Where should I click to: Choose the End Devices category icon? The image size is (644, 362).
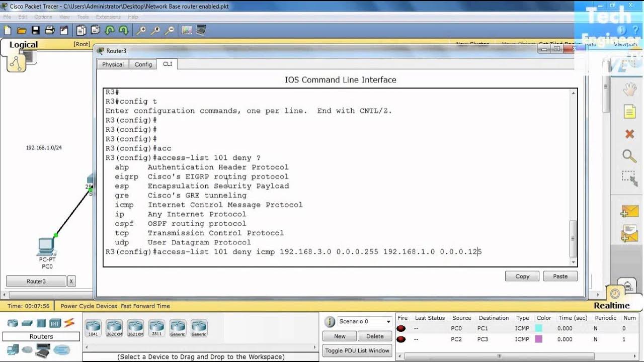point(13,349)
